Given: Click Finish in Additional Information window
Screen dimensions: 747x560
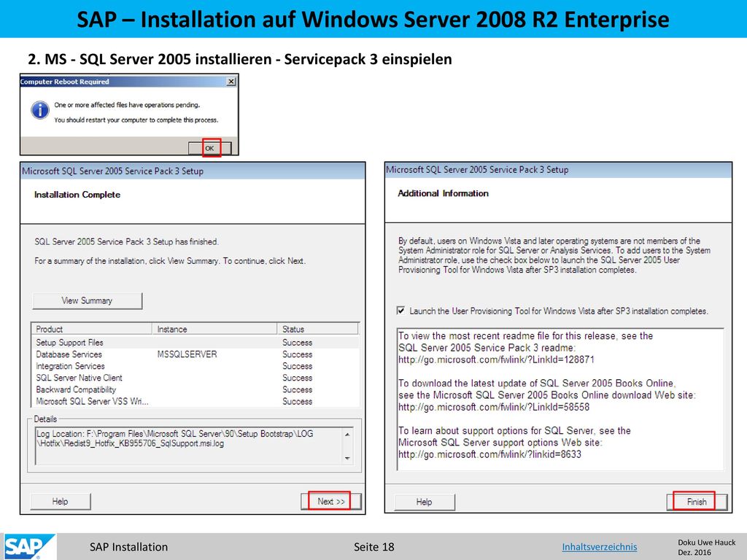Looking at the screenshot, I should click(697, 502).
